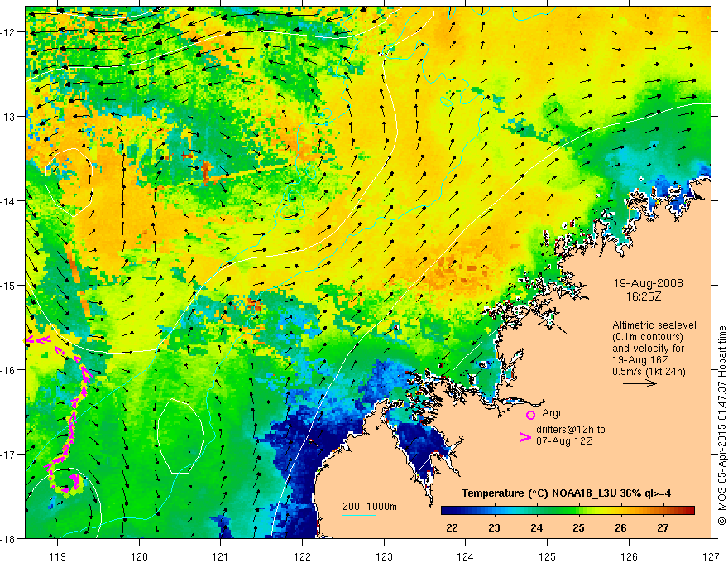Image resolution: width=728 pixels, height=563 pixels.
Task: Click the '0.5m/s (1kt 24h)' text
Action: [x=649, y=372]
